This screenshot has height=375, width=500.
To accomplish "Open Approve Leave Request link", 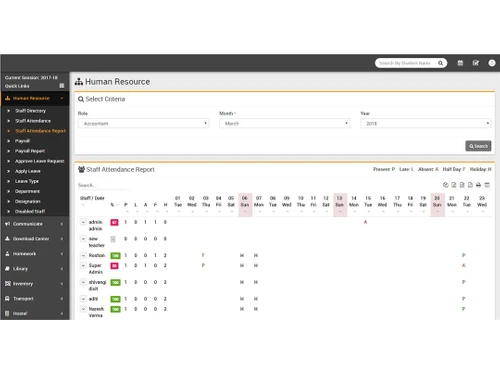I will click(40, 161).
